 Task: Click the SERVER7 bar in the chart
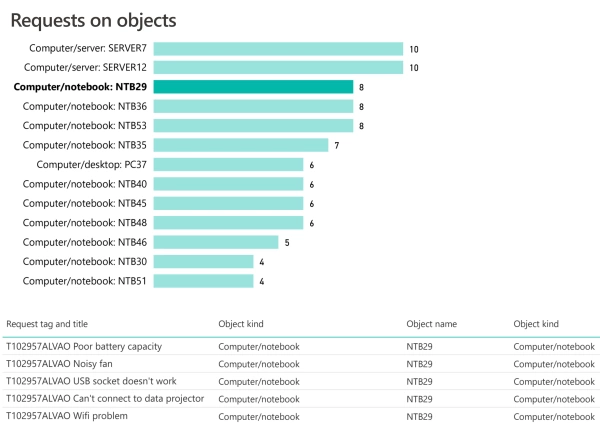pos(278,48)
